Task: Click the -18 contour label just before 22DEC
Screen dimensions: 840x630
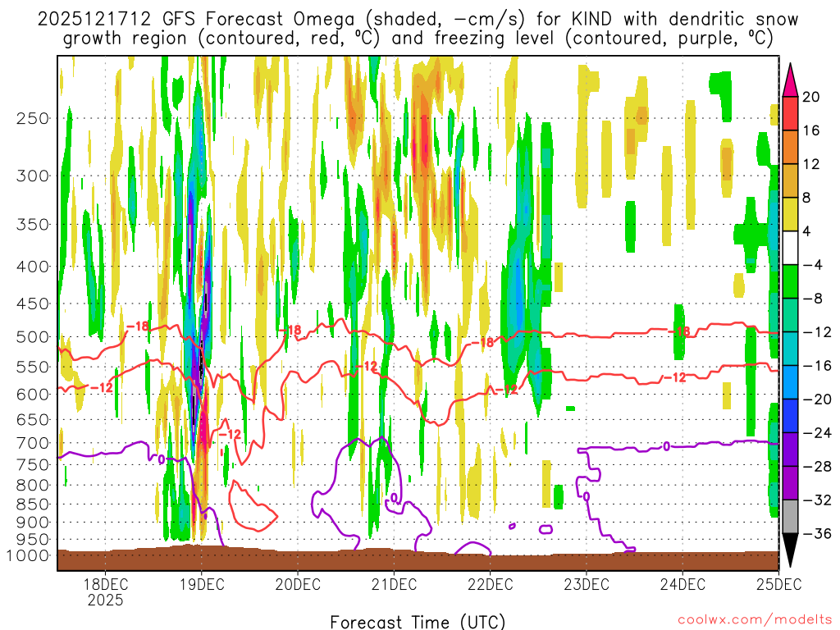Action: coord(482,342)
